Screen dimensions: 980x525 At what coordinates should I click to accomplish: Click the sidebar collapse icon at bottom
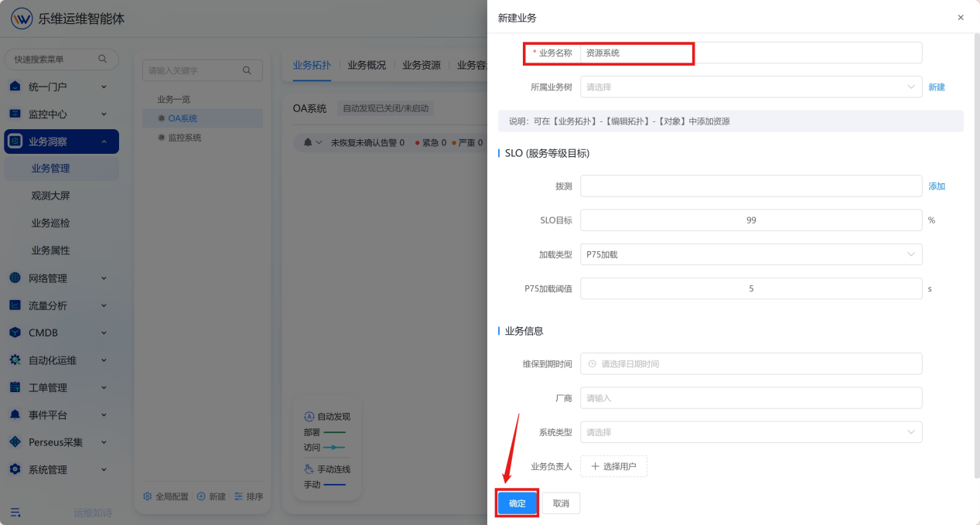[x=15, y=512]
